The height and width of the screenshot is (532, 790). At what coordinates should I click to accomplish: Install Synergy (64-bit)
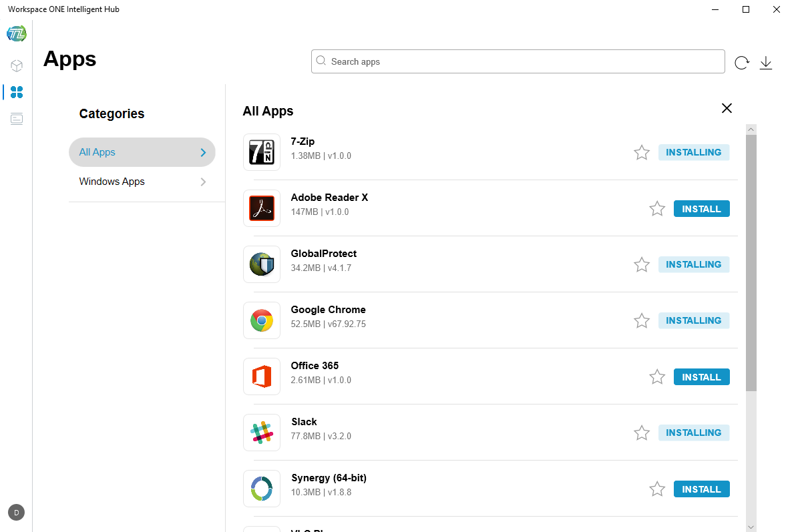click(701, 489)
